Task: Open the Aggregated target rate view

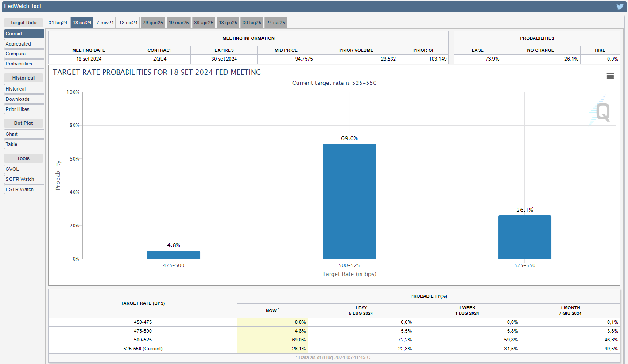Action: [x=24, y=44]
